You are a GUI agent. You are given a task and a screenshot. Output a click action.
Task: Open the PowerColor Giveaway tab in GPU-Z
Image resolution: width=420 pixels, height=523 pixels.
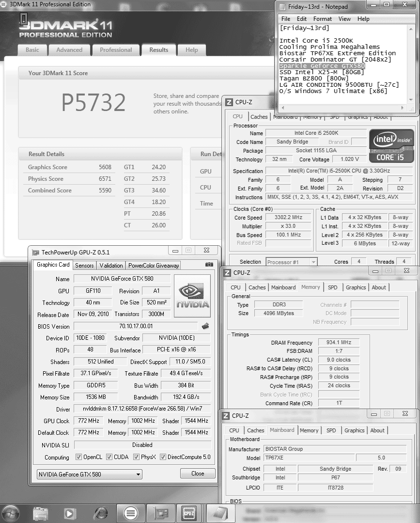click(x=154, y=266)
